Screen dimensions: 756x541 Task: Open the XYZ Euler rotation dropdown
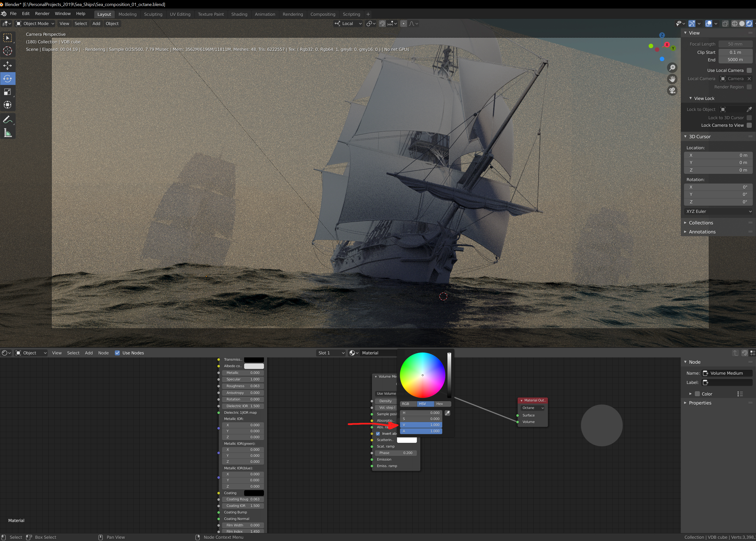[719, 212]
